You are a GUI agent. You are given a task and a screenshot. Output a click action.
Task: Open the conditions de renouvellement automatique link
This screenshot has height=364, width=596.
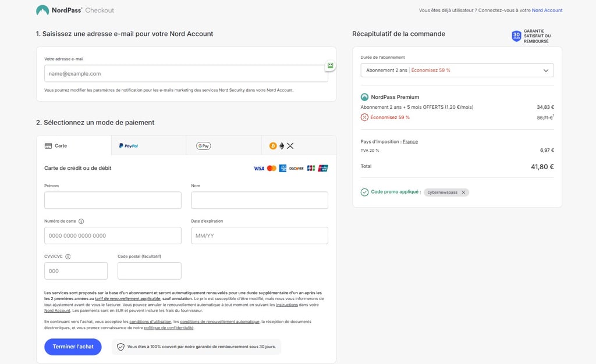pos(219,322)
